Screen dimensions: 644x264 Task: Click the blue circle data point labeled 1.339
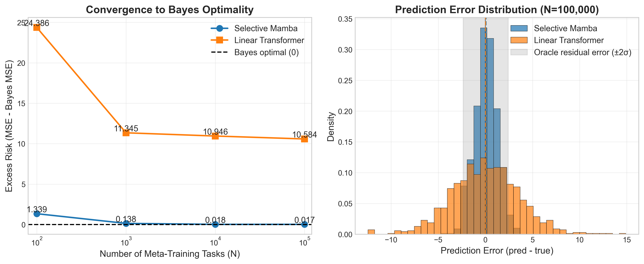pos(37,214)
